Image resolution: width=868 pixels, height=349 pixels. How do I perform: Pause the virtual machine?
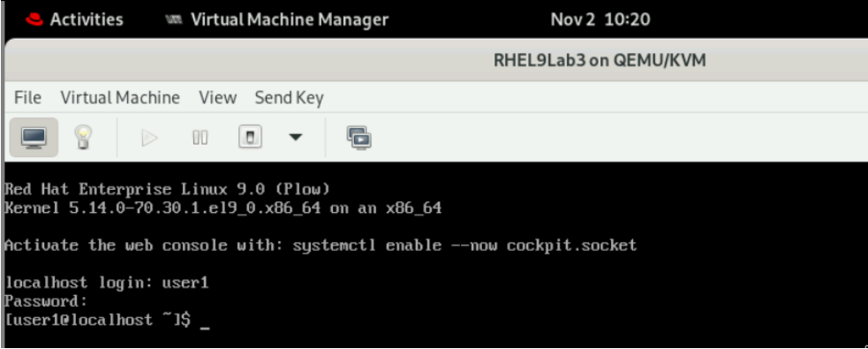click(200, 137)
